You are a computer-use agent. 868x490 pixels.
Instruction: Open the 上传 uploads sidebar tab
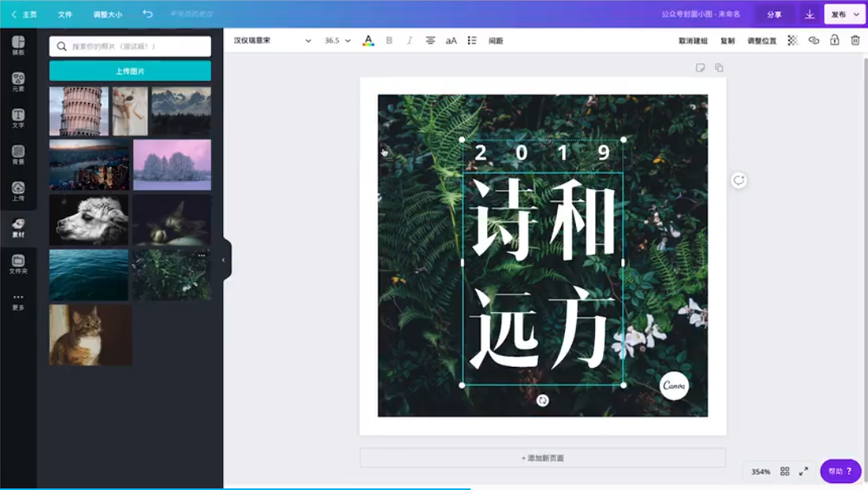tap(18, 191)
